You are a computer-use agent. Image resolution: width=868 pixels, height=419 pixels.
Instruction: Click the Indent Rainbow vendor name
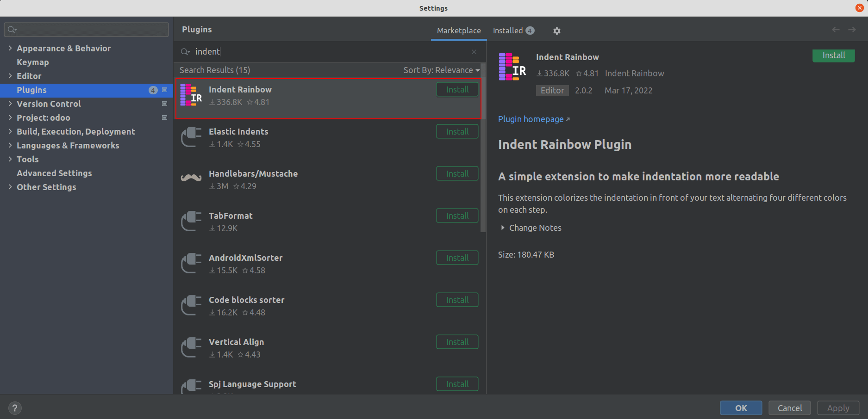tap(634, 73)
